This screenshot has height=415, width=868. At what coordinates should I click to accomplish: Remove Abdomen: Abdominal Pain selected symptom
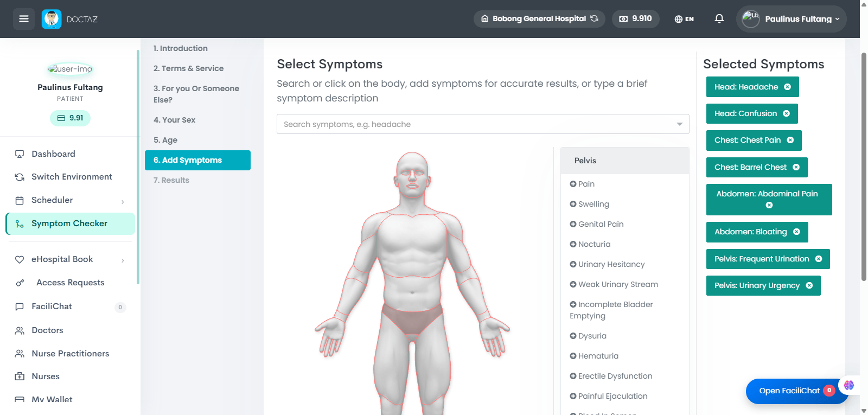tap(769, 205)
